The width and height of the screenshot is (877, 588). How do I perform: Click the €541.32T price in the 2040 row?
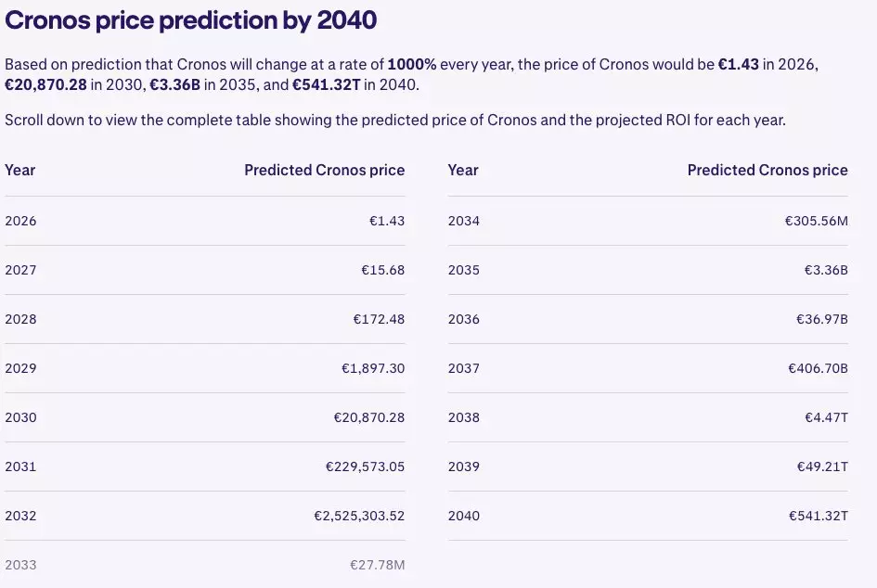[x=818, y=516]
